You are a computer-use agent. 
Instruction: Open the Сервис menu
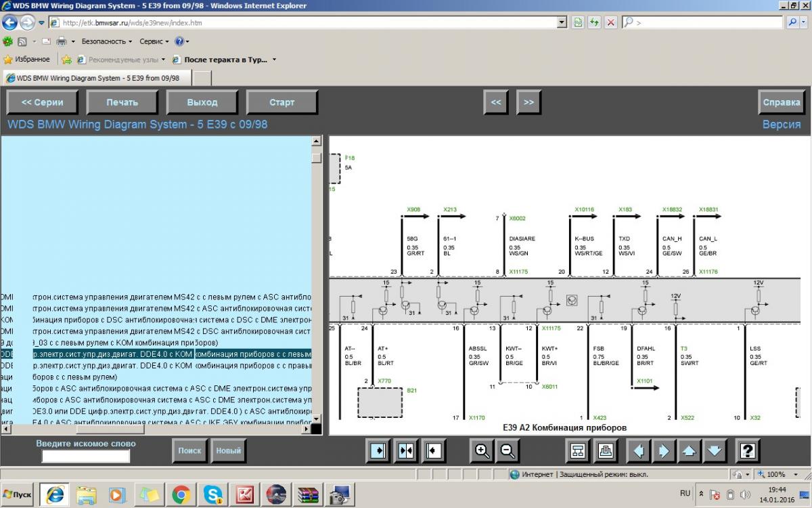155,41
